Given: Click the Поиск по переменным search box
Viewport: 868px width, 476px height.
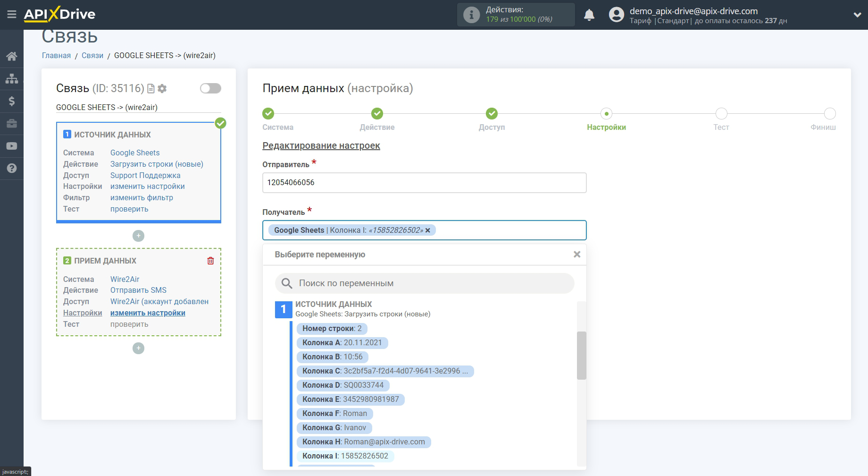Looking at the screenshot, I should click(425, 283).
